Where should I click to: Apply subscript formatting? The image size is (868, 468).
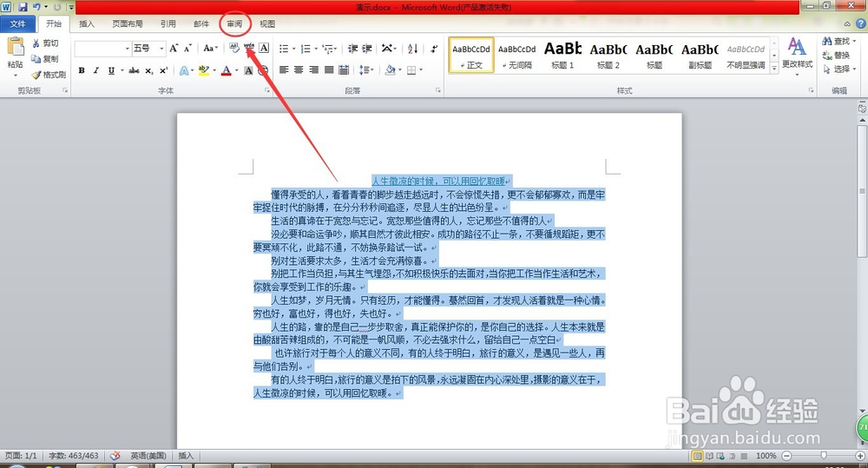click(149, 70)
